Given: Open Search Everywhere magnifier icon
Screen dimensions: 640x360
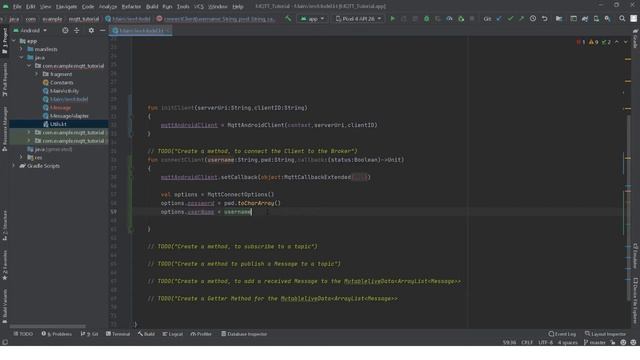Looking at the screenshot, I should (622, 19).
